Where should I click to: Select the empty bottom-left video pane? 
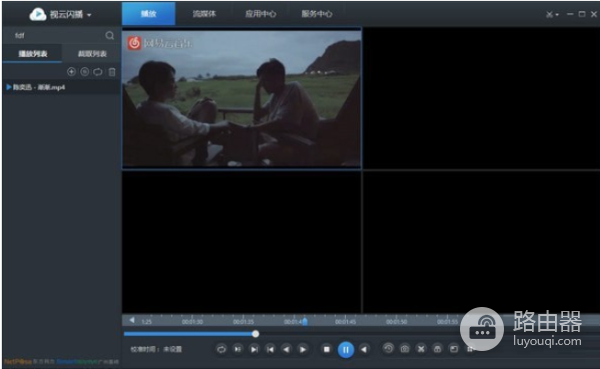[x=241, y=242]
